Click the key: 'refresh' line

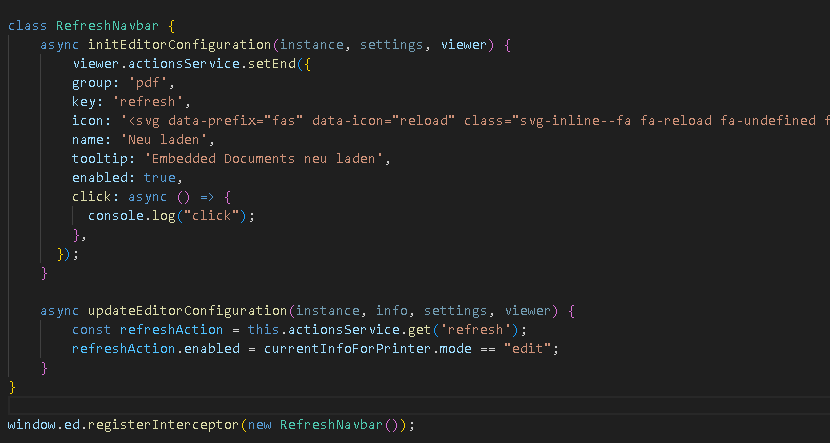pos(131,102)
